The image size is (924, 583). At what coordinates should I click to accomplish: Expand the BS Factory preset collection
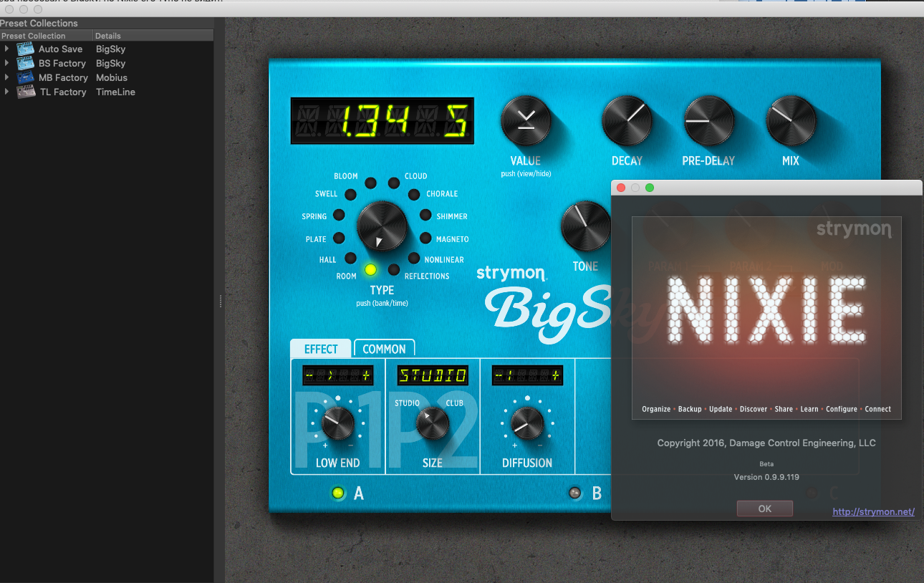(6, 63)
